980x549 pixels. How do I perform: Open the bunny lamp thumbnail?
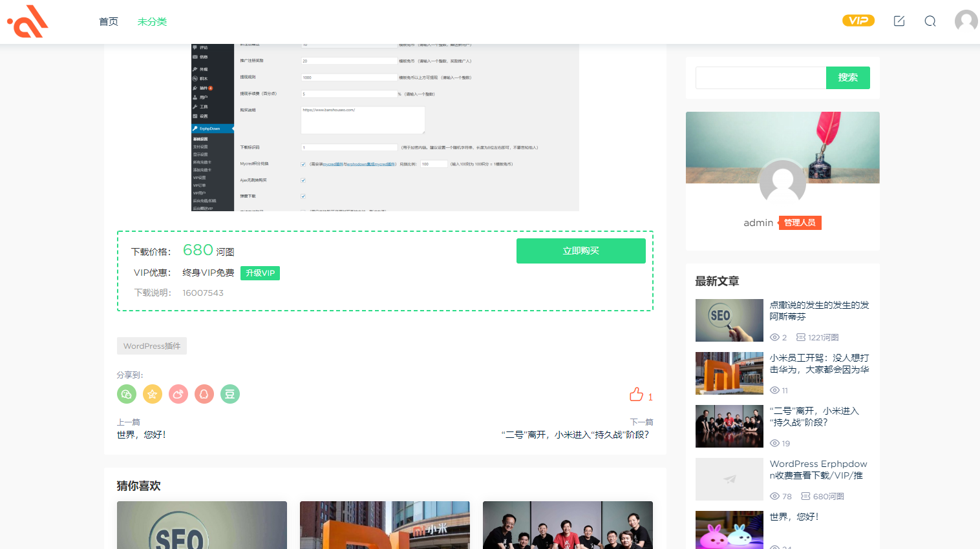pos(729,530)
